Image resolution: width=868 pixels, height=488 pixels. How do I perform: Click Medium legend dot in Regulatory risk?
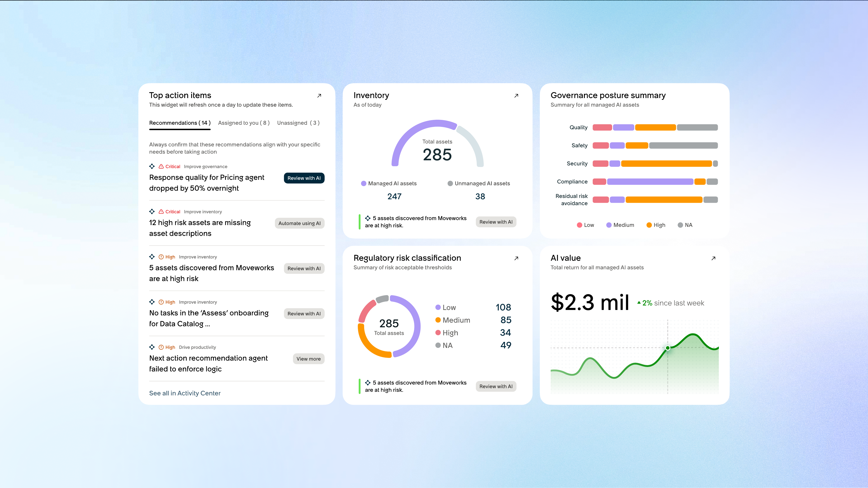438,320
